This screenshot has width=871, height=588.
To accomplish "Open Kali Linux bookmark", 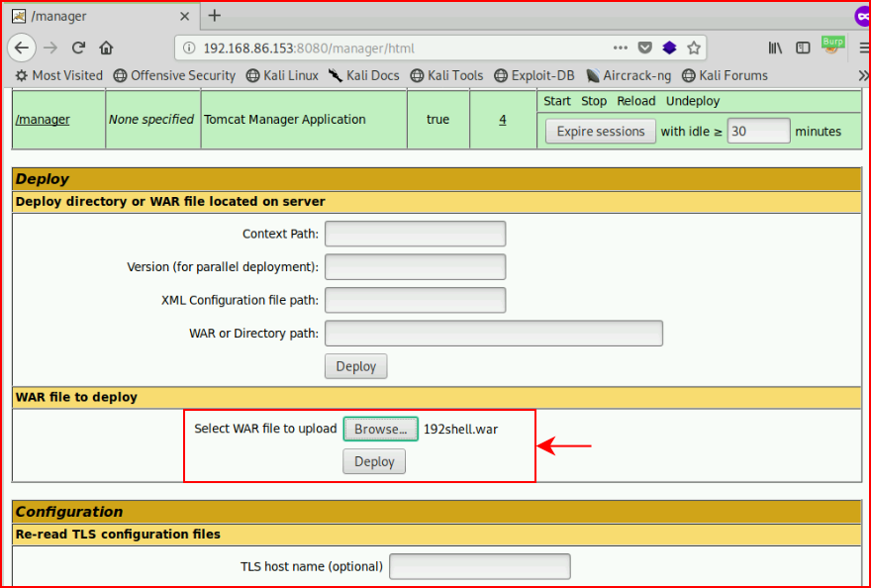I will [x=282, y=75].
